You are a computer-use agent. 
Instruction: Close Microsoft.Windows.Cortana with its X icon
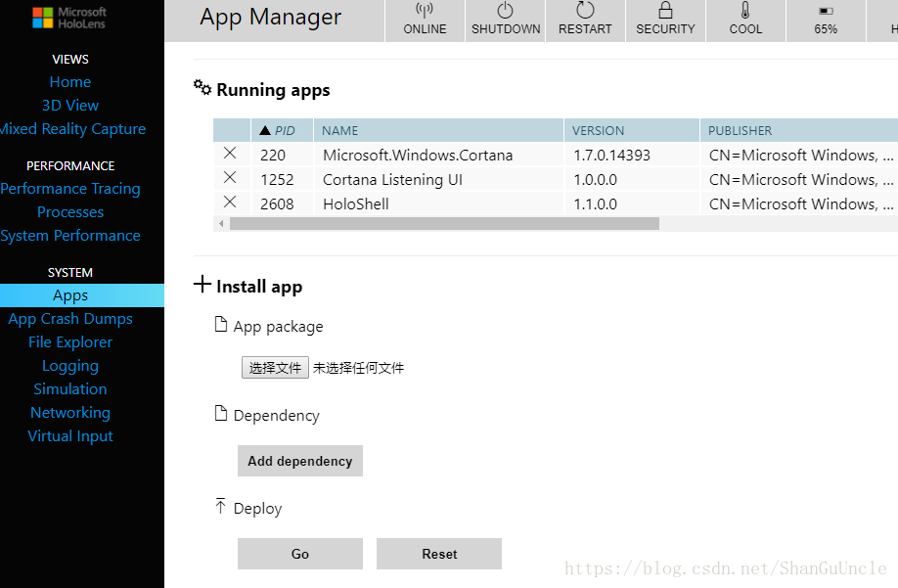point(230,153)
